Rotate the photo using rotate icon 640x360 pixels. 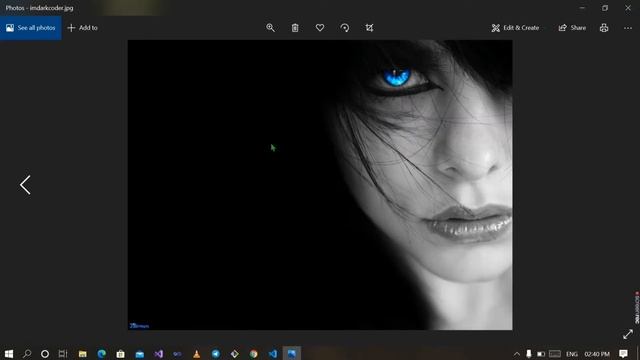pyautogui.click(x=345, y=28)
